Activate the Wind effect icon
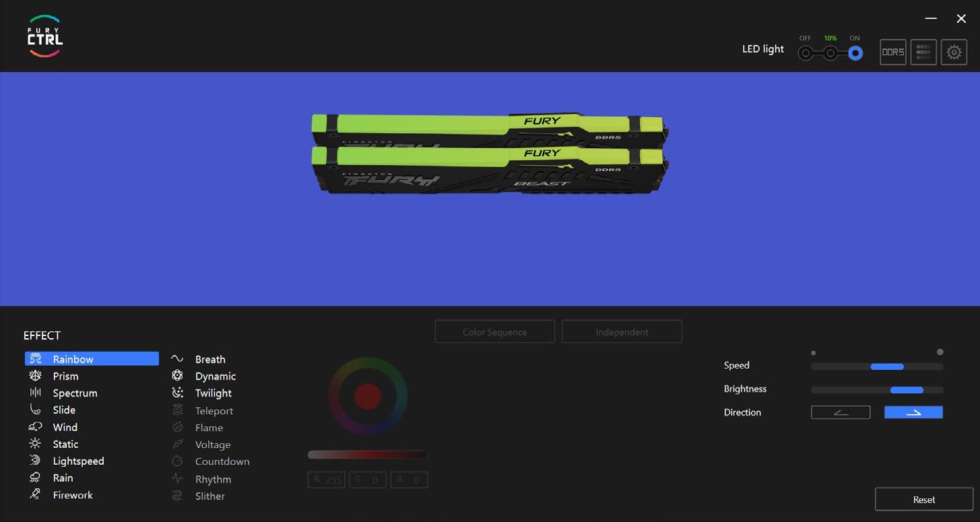The image size is (980, 522). (x=36, y=427)
